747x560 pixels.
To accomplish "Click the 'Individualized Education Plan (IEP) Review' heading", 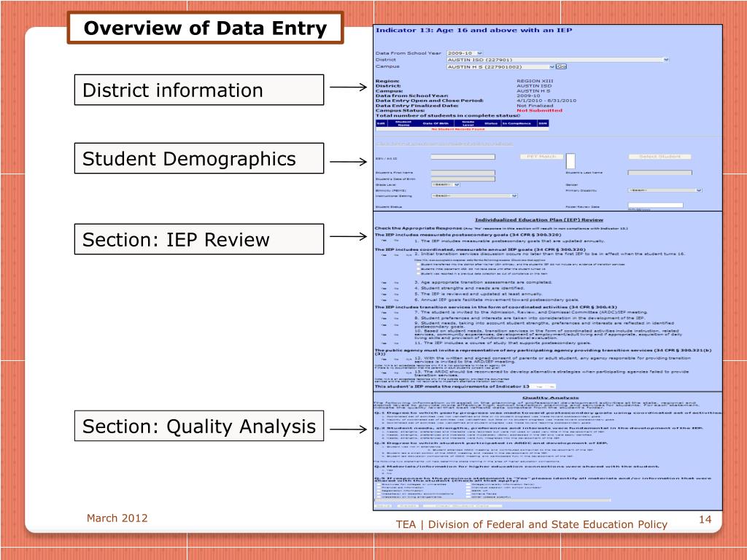I will (539, 220).
